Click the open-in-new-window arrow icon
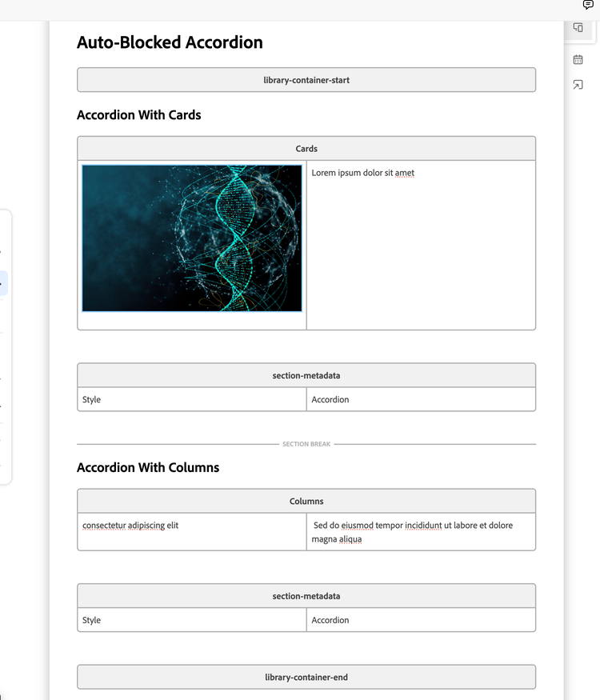The image size is (600, 700). pos(578,85)
